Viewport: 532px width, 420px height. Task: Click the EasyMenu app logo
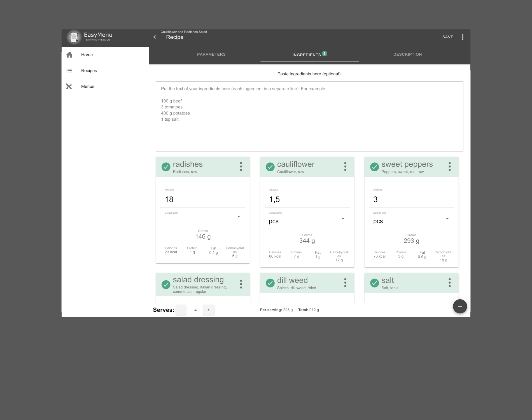coord(74,37)
